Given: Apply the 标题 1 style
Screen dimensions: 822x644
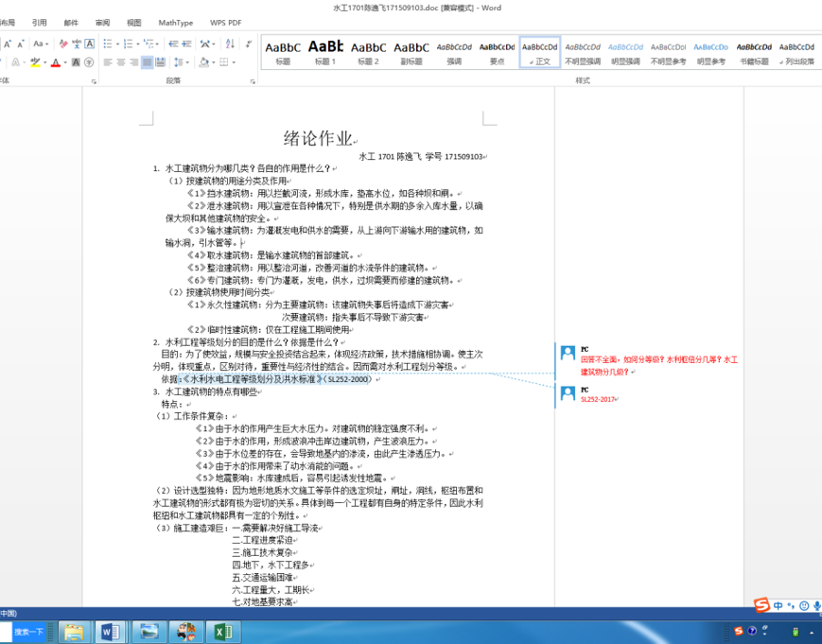Looking at the screenshot, I should pos(325,52).
